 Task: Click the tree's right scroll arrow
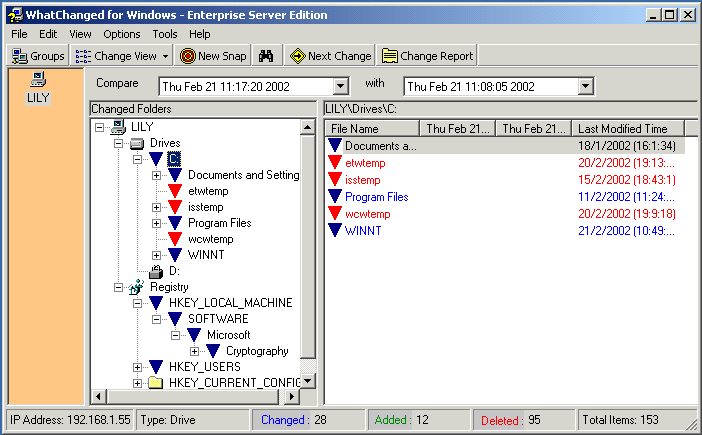291,396
